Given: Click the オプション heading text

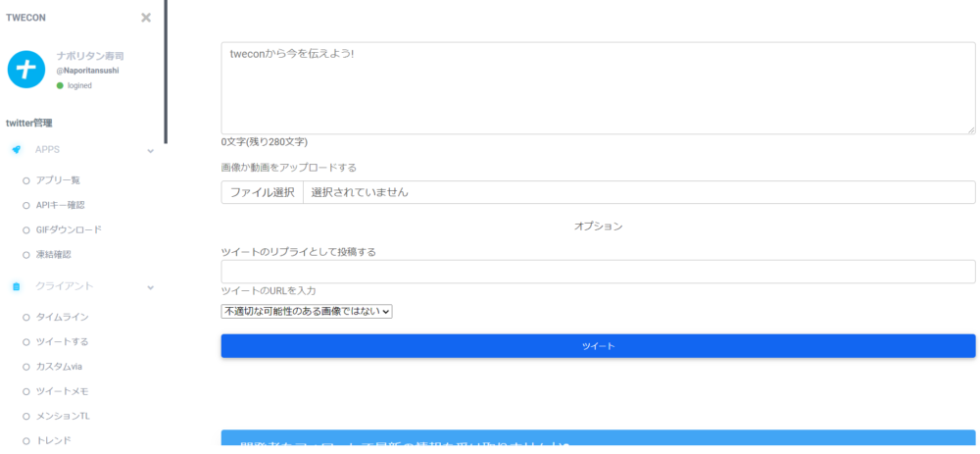Looking at the screenshot, I should [x=598, y=227].
